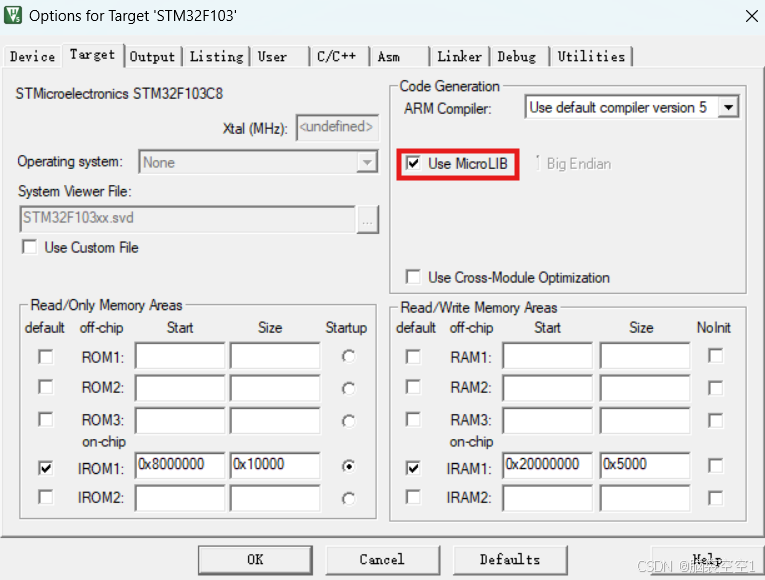Click the IROM1 Start field 0x8000000

point(180,464)
